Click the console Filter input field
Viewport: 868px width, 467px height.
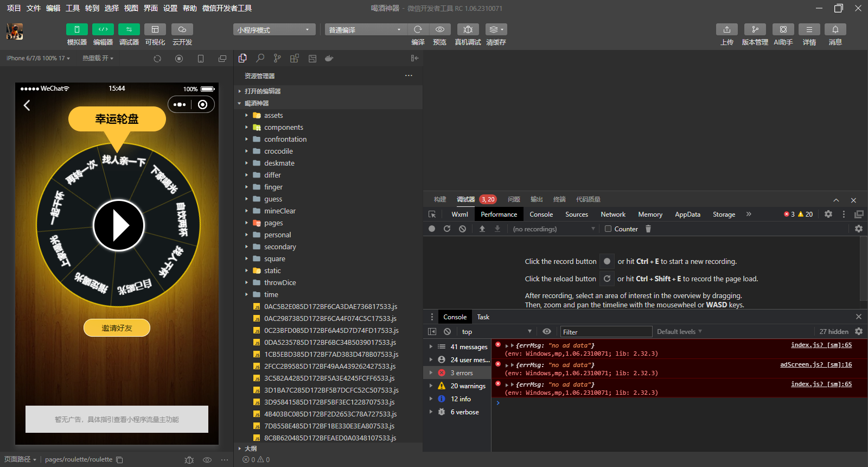pos(605,332)
